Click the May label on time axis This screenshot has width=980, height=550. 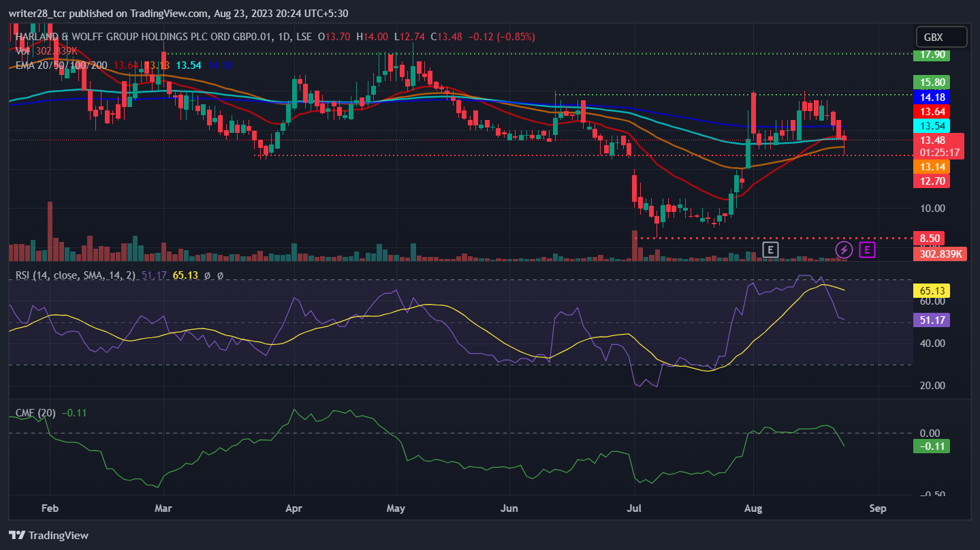tap(396, 508)
